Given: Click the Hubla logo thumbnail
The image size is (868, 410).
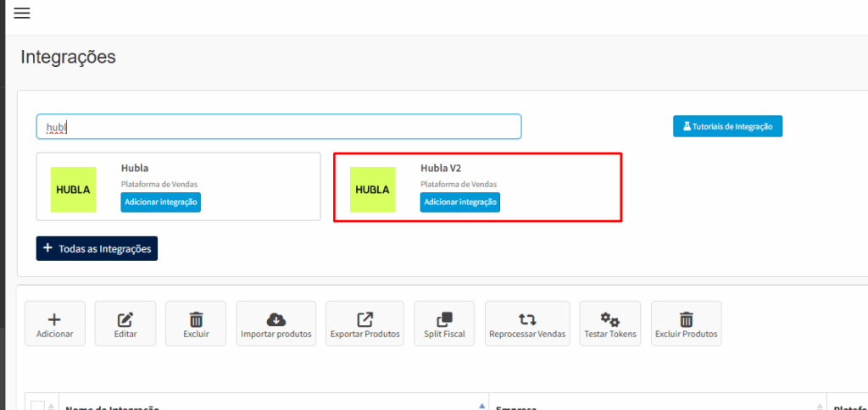Looking at the screenshot, I should pos(73,189).
